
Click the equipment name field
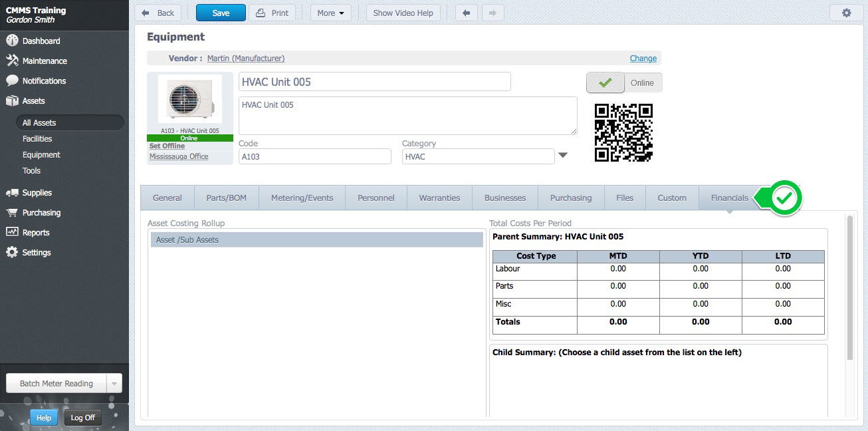[375, 82]
